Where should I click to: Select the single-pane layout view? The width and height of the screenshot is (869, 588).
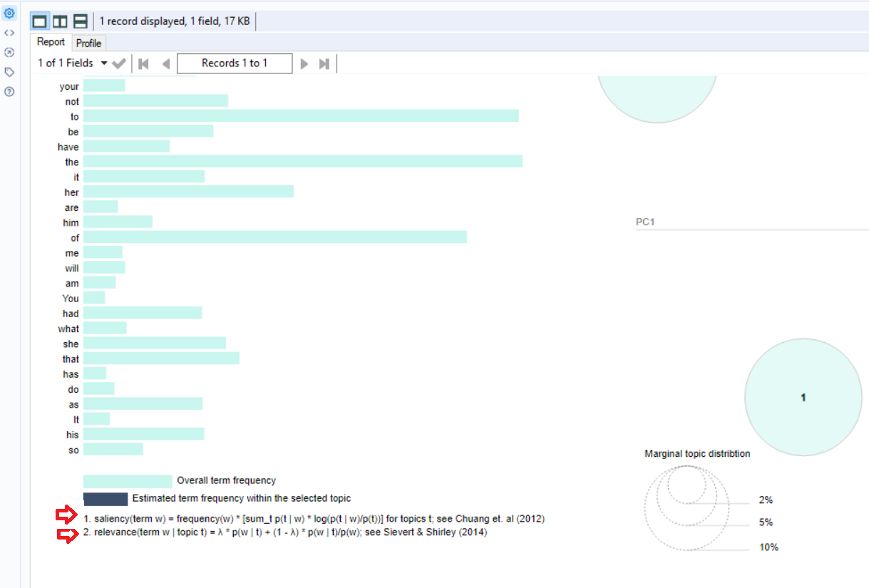point(38,21)
